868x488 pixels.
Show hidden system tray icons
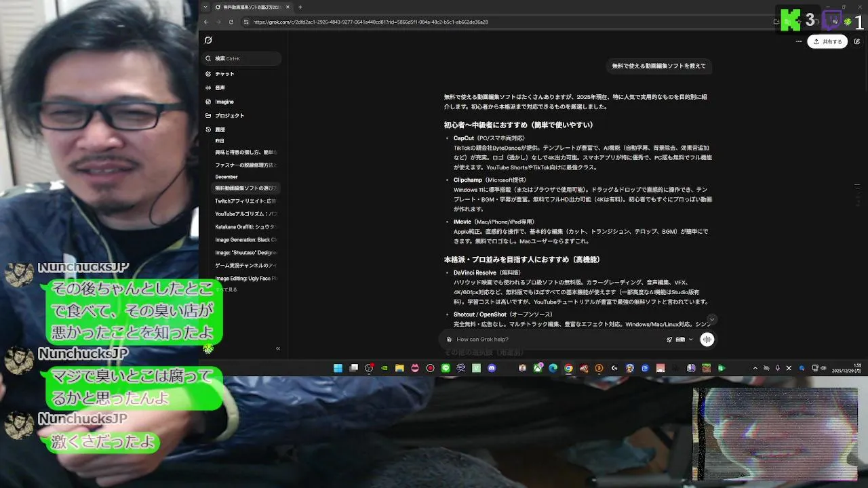(755, 368)
